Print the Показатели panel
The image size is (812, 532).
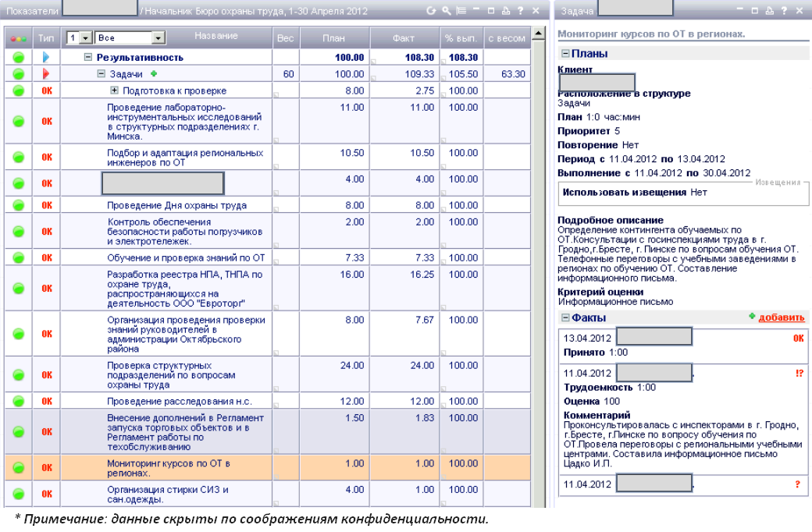click(x=506, y=10)
